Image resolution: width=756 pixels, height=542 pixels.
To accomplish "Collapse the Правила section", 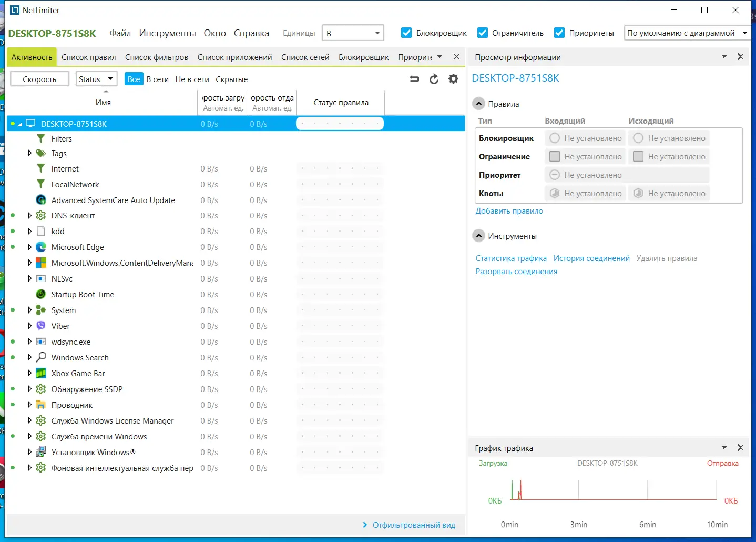I will [478, 104].
